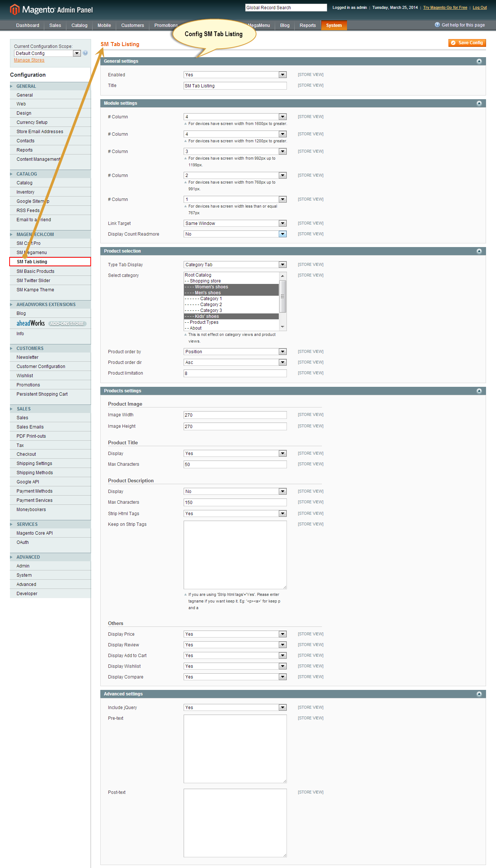
Task: Open the Enabled dropdown
Action: click(x=235, y=75)
